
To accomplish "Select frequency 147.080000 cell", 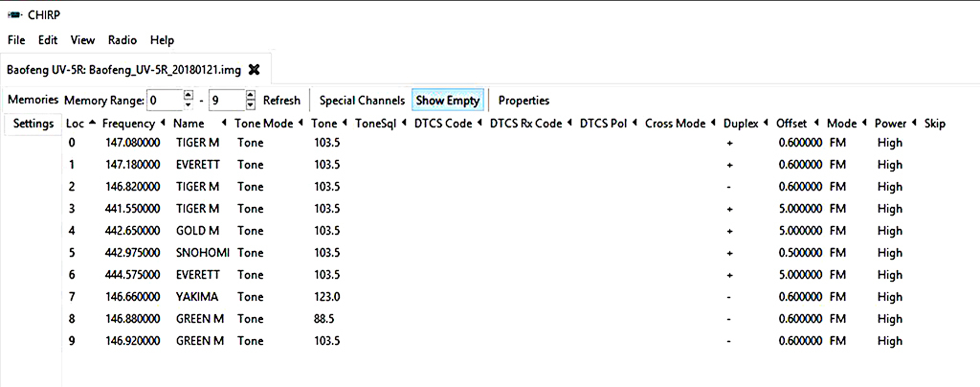I will 132,143.
